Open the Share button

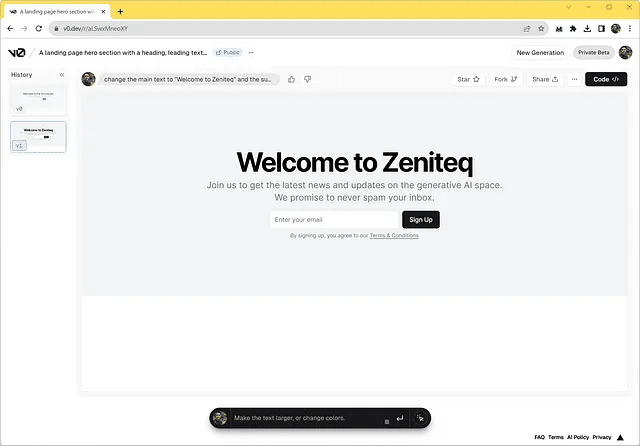(x=545, y=79)
